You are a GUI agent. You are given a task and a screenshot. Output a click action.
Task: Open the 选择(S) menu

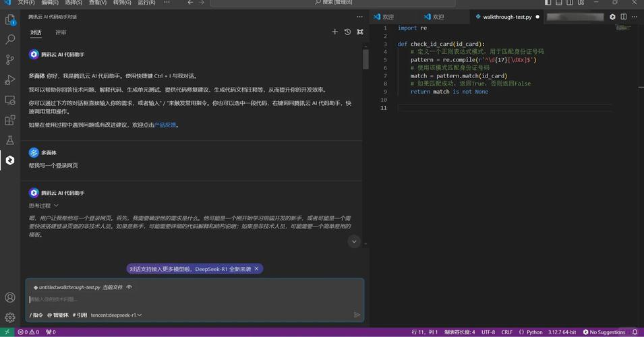pos(74,3)
